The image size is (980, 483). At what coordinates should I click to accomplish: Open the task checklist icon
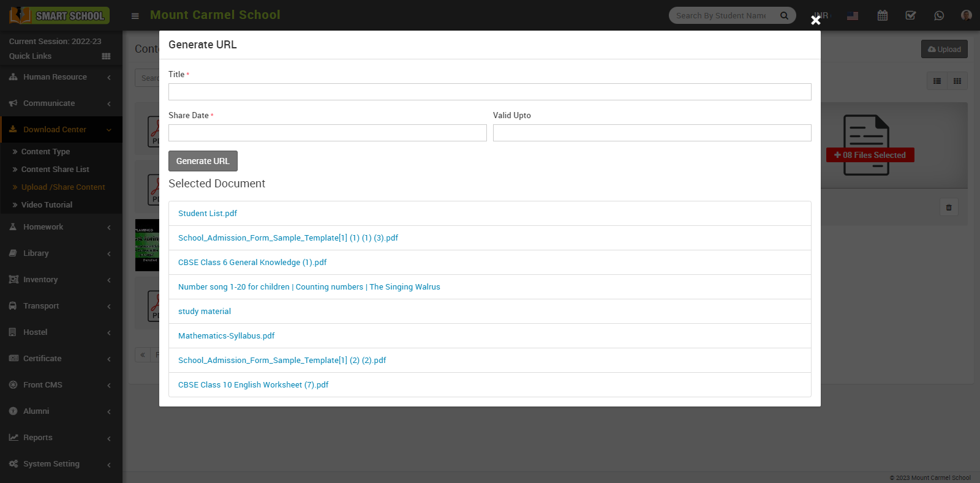tap(911, 16)
